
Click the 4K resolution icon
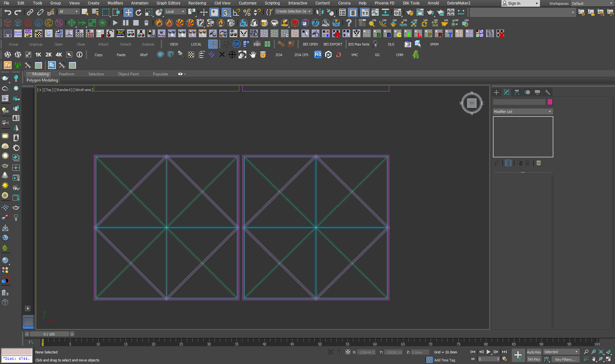coord(59,55)
